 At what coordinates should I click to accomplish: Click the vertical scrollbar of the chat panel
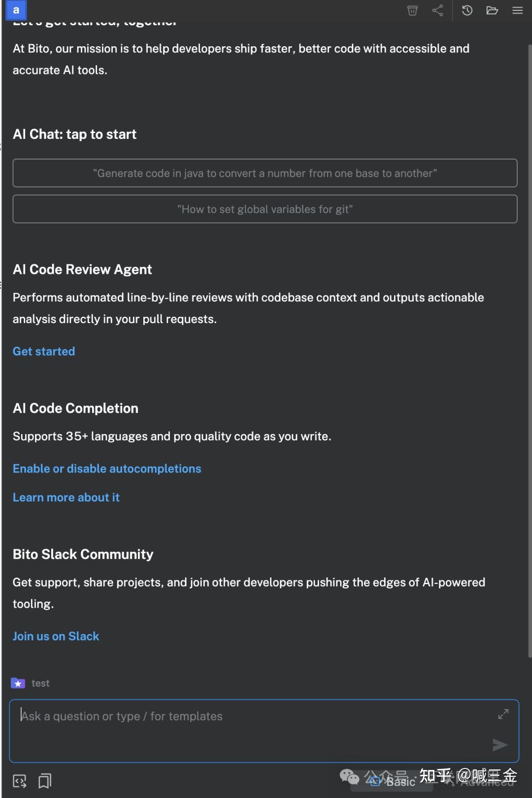point(530,351)
